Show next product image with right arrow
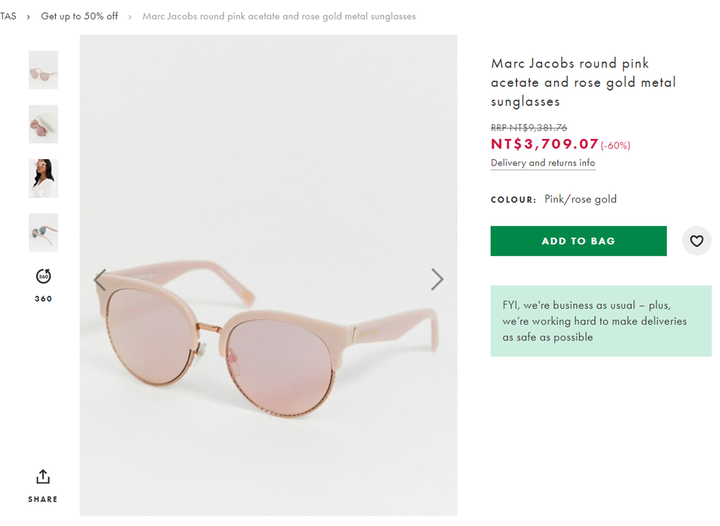720x526 pixels. (x=437, y=280)
